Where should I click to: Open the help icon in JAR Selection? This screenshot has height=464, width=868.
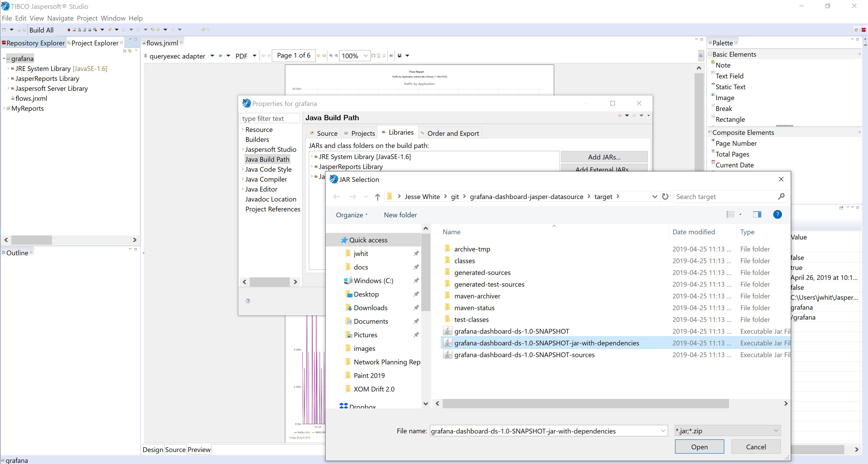coord(777,214)
